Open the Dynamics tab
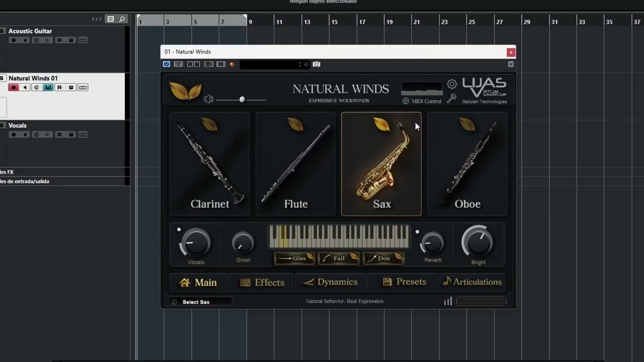This screenshot has width=644, height=362. tap(331, 282)
